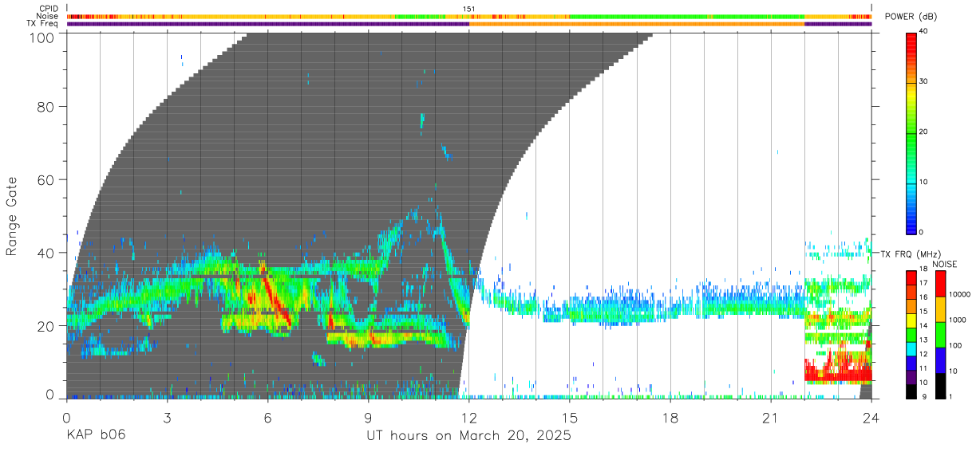Click the TX FRQ color bar

click(x=911, y=335)
